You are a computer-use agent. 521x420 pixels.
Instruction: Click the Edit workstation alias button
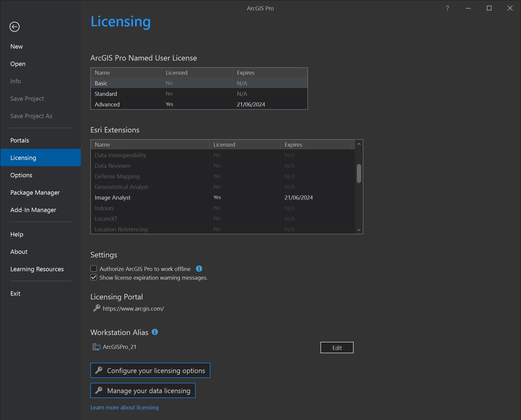pyautogui.click(x=337, y=348)
